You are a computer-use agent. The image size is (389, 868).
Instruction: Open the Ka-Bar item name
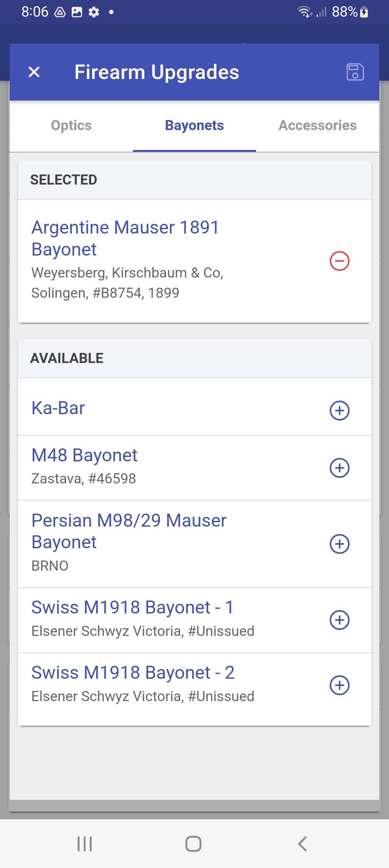58,408
